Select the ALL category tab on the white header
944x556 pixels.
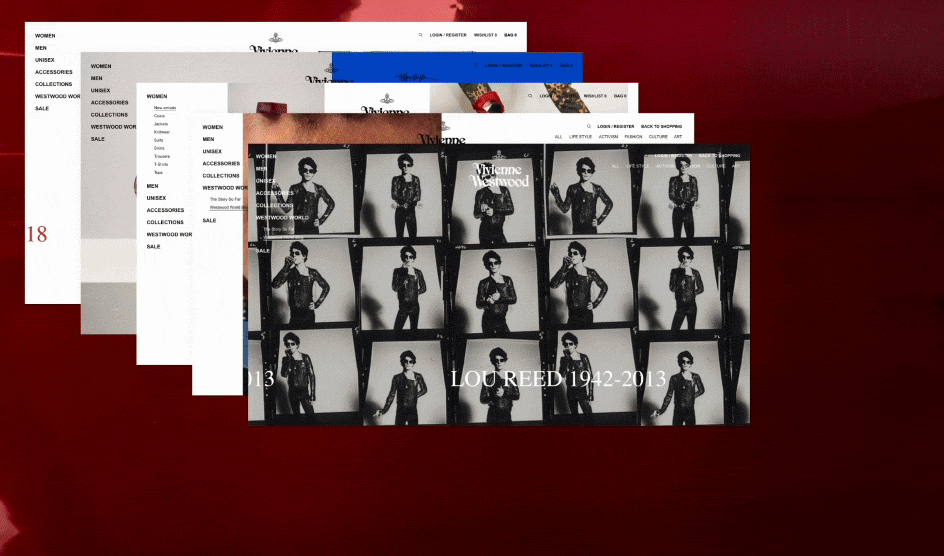pyautogui.click(x=558, y=137)
